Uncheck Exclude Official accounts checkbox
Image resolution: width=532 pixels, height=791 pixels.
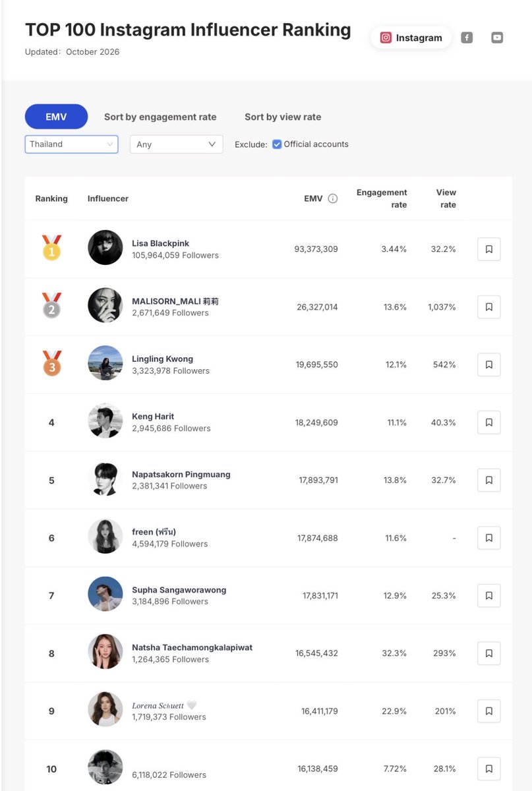pos(277,144)
